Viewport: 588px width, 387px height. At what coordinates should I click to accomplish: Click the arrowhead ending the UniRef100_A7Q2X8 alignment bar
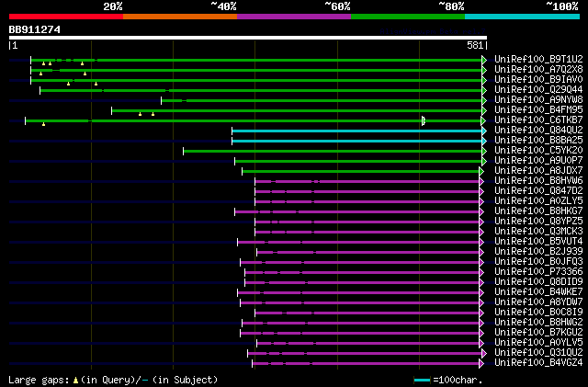(484, 70)
